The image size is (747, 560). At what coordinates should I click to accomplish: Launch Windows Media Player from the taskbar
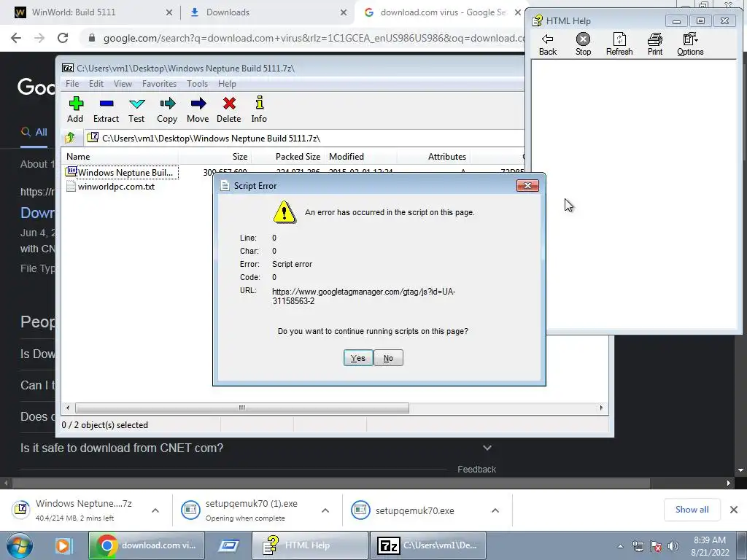(x=63, y=545)
